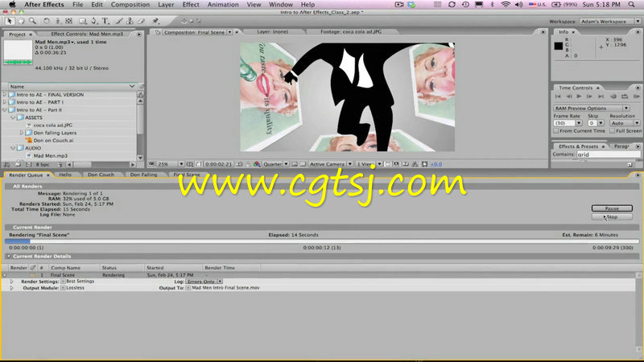The image size is (644, 362).
Task: Toggle transparency grid icon in viewer
Action: click(x=303, y=164)
